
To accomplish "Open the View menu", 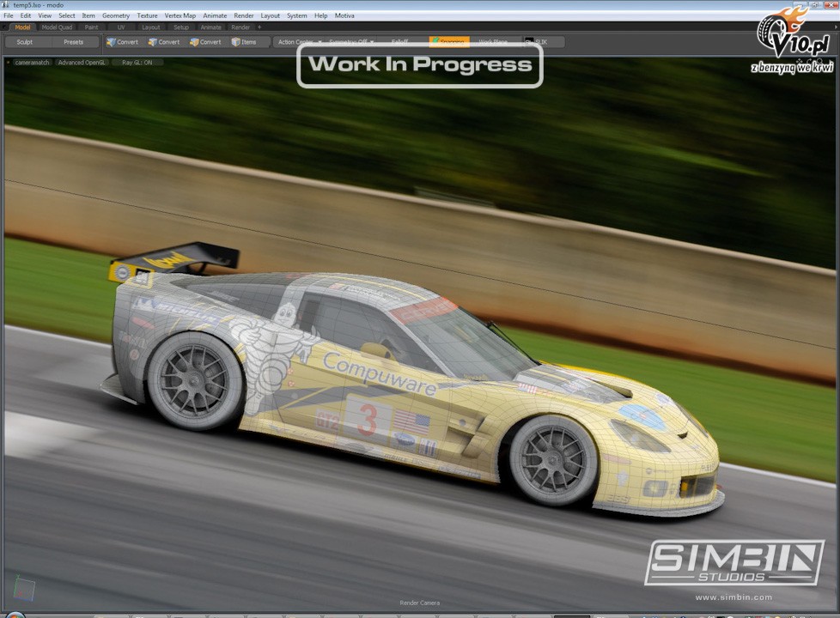I will [45, 15].
